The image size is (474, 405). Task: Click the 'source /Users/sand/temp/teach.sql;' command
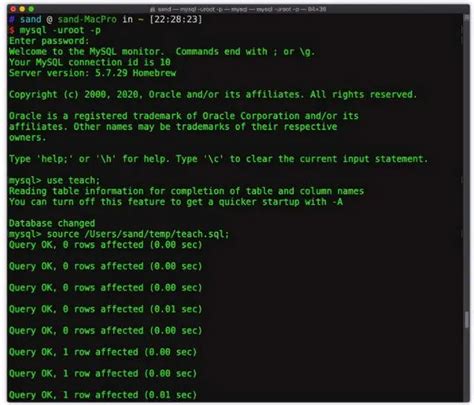[x=138, y=234]
